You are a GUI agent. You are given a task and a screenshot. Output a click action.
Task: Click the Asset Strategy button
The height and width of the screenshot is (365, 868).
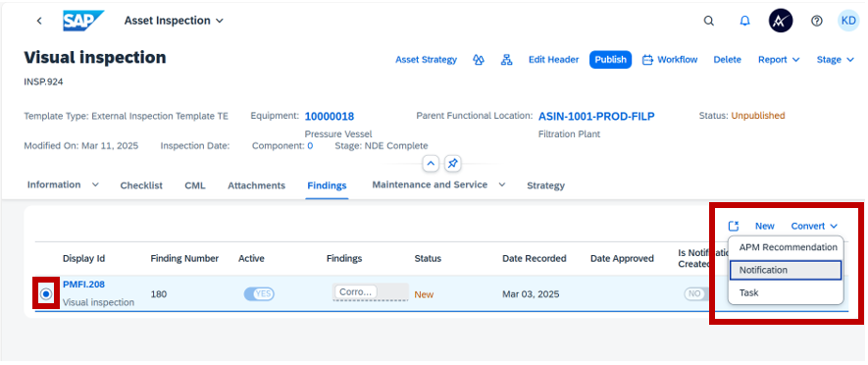pyautogui.click(x=426, y=60)
